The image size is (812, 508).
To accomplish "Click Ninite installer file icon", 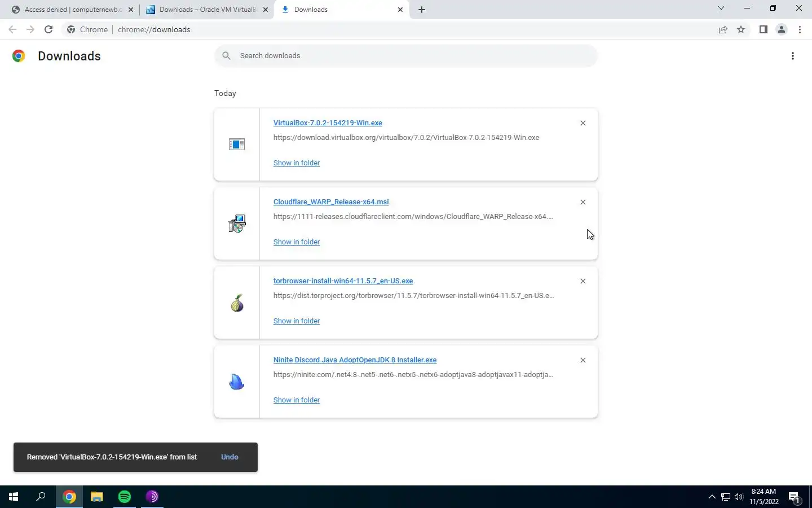I will click(237, 382).
